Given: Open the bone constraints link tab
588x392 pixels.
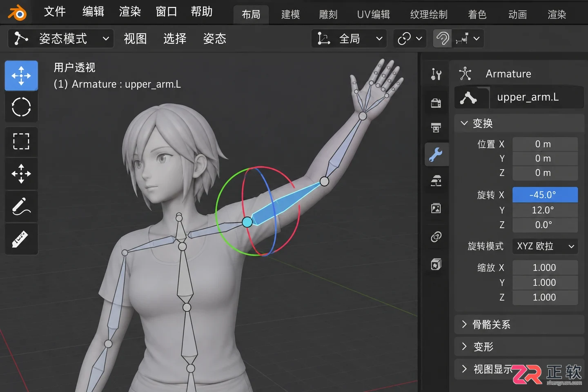Looking at the screenshot, I should pos(436,236).
